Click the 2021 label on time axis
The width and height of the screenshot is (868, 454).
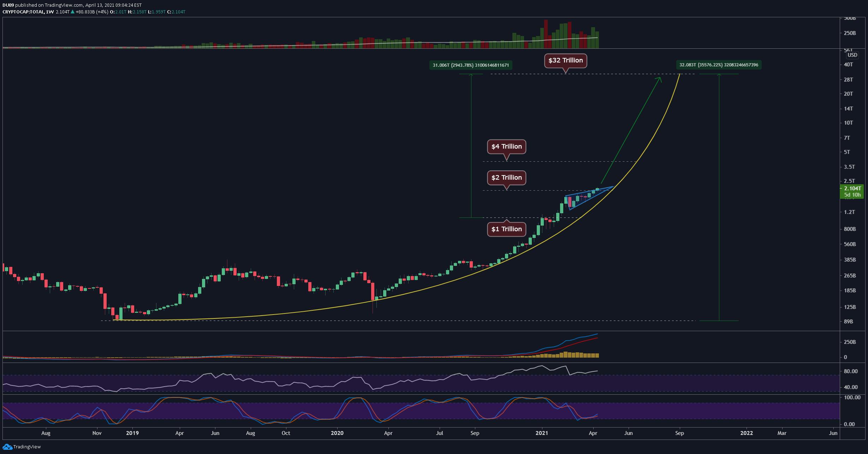point(542,433)
